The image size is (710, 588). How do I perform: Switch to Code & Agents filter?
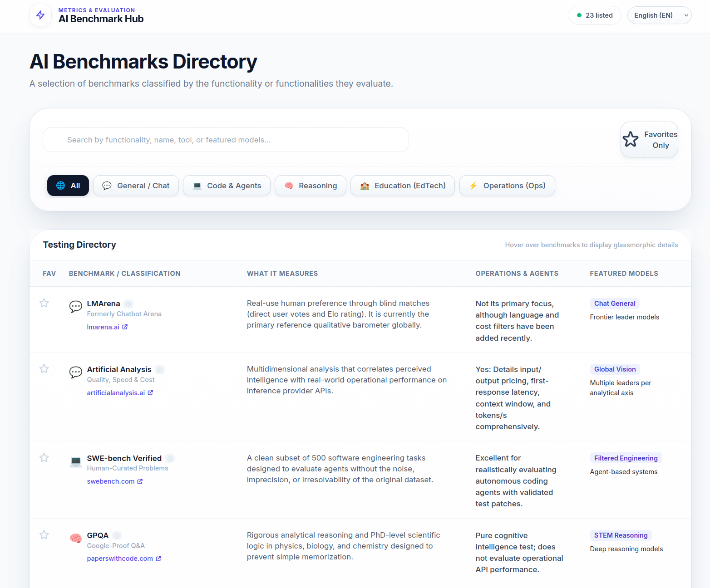227,186
